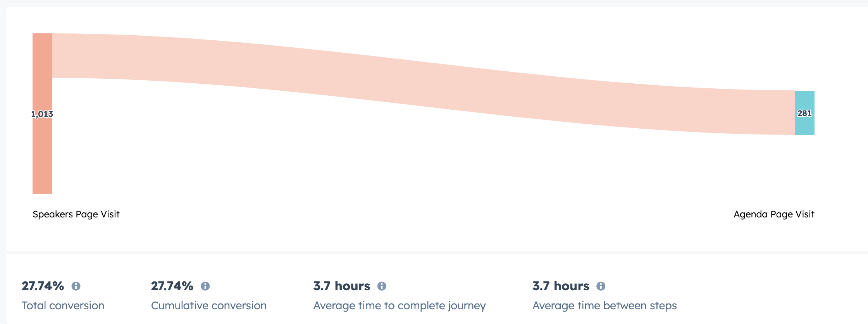The image size is (868, 324).
Task: Click the 27.74% value above Total conversion
Action: coord(43,286)
